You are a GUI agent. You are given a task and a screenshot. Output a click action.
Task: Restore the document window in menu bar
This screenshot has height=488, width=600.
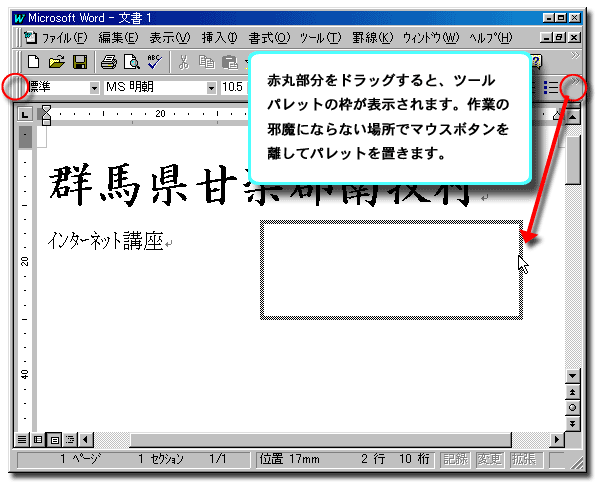pyautogui.click(x=560, y=37)
